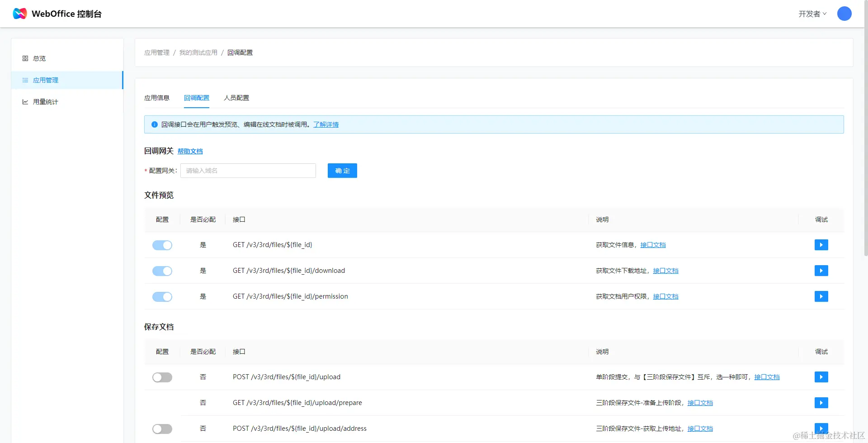Run debug for the permission interface
868x443 pixels.
coord(821,296)
